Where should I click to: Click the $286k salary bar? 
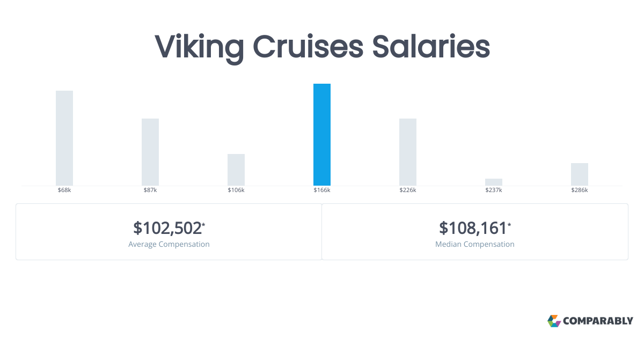click(x=580, y=174)
